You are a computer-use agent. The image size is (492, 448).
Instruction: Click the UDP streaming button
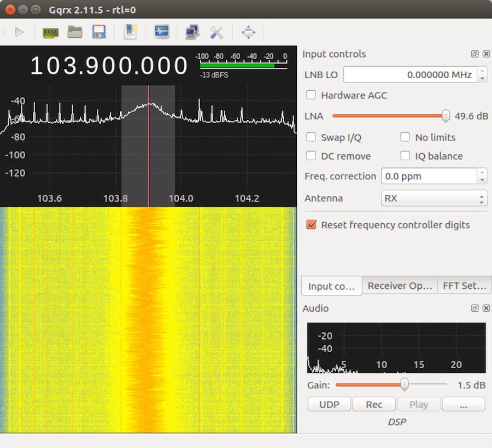(x=329, y=404)
